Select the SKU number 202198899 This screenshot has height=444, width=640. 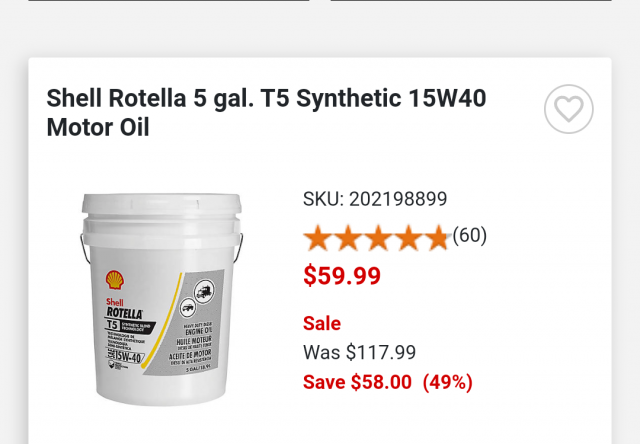[x=398, y=199]
